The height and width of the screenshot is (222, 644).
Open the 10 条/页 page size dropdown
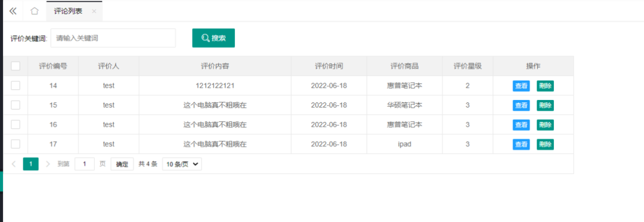pyautogui.click(x=182, y=164)
